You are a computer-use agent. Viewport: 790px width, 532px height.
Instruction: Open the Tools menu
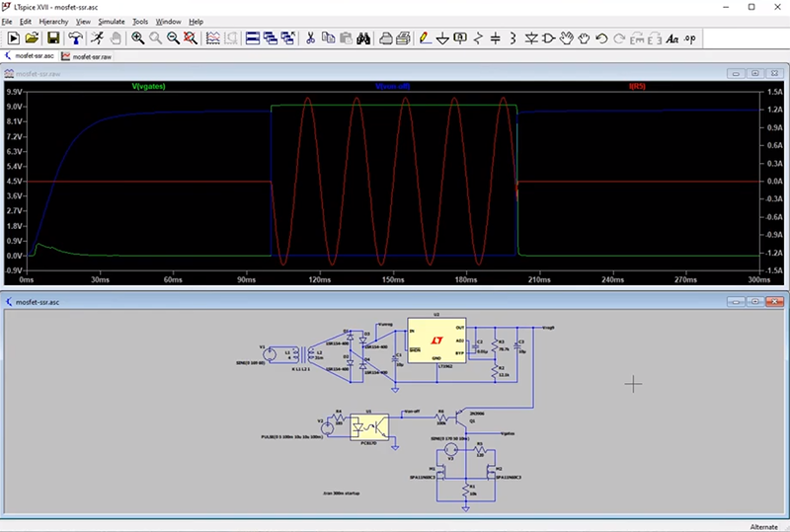point(140,21)
